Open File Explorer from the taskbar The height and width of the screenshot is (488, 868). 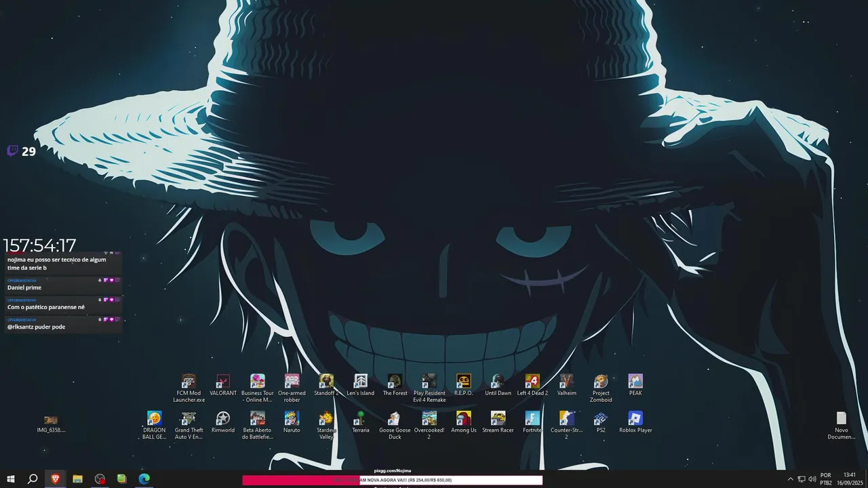[x=77, y=479]
